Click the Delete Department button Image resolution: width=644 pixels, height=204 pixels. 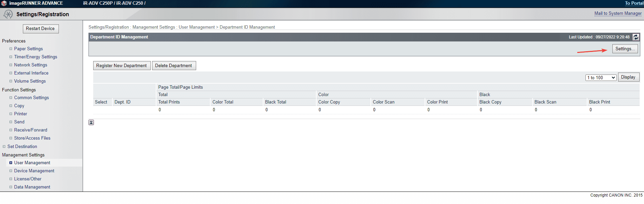click(x=174, y=66)
